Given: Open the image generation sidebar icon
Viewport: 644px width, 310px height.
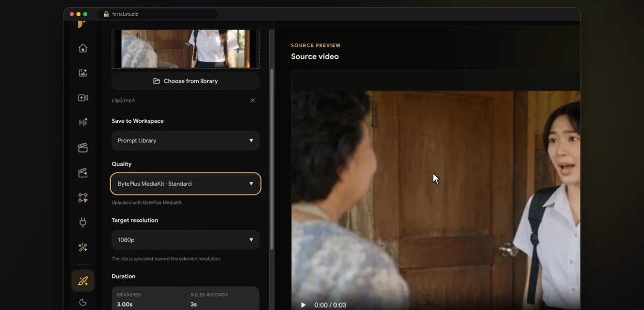Looking at the screenshot, I should coord(83,73).
